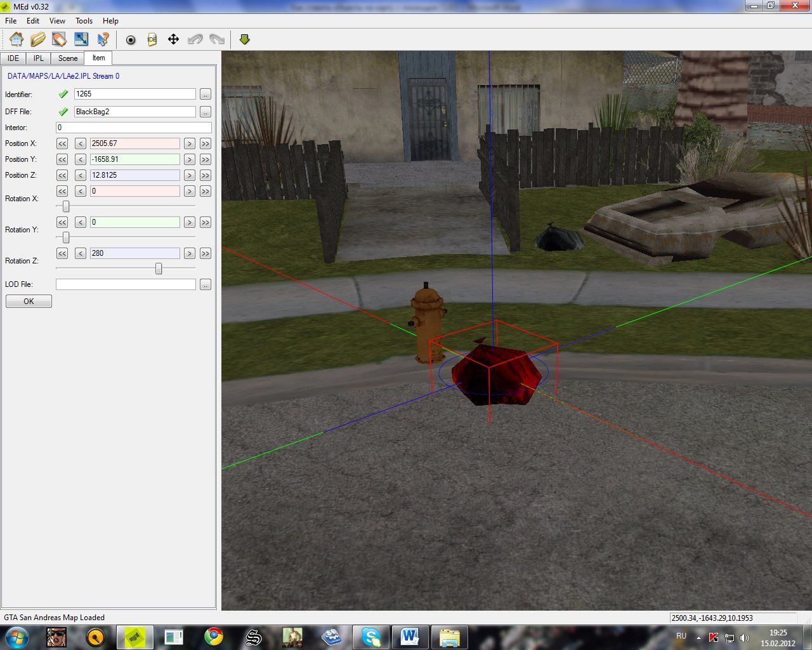Increase Position X with single right arrow
This screenshot has height=650, width=812.
pyautogui.click(x=189, y=143)
